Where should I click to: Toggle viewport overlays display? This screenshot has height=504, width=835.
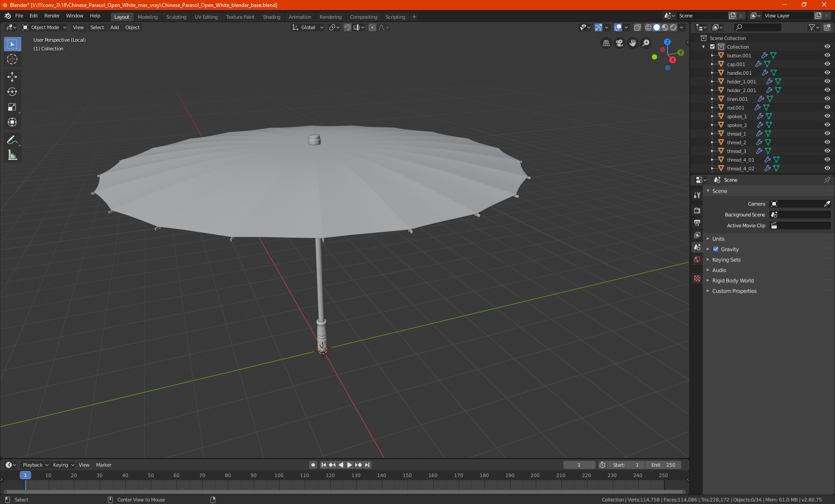tap(618, 27)
